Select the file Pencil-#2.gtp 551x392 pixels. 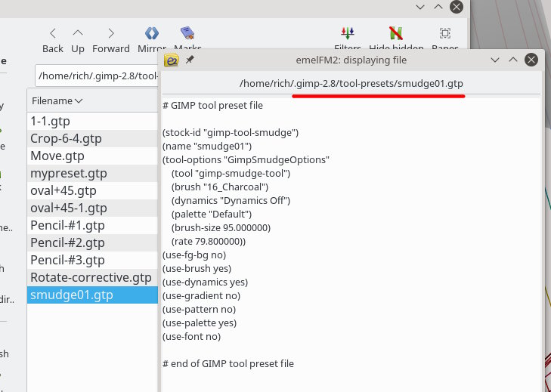click(92, 242)
